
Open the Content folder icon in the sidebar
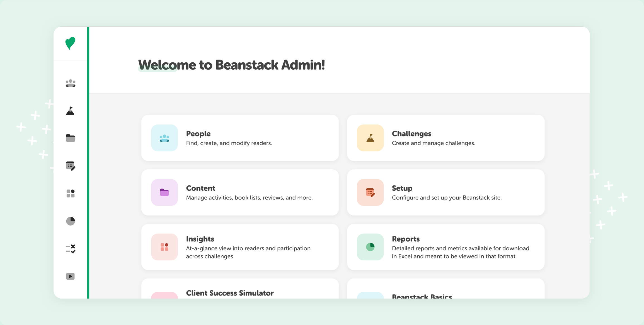(x=70, y=138)
